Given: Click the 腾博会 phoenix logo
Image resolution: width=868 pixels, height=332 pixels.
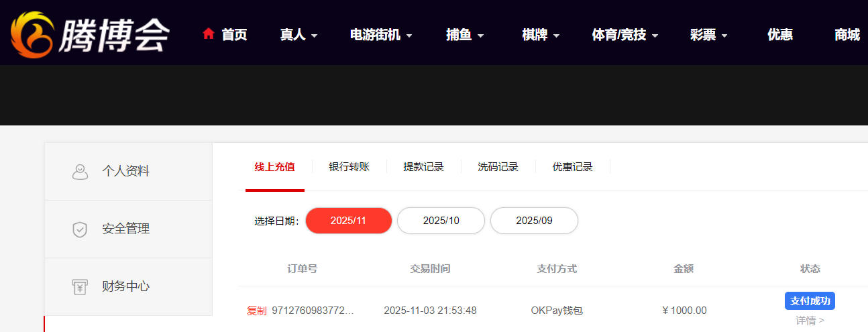Looking at the screenshot, I should pos(89,34).
